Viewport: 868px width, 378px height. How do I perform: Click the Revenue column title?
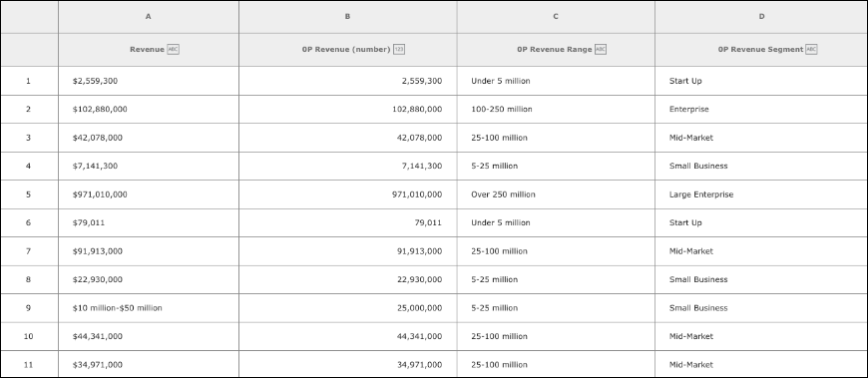pos(148,49)
